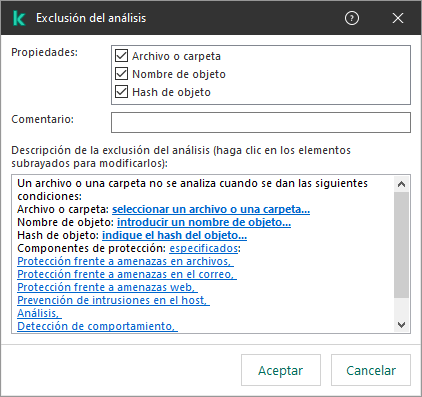Click the 'Análisis,' component link
The height and width of the screenshot is (397, 422).
pyautogui.click(x=39, y=313)
